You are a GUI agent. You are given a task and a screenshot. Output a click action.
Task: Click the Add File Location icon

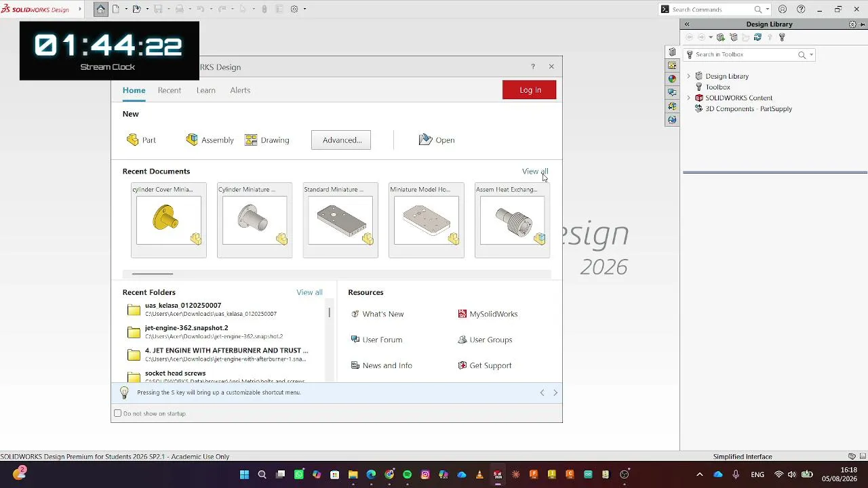733,37
